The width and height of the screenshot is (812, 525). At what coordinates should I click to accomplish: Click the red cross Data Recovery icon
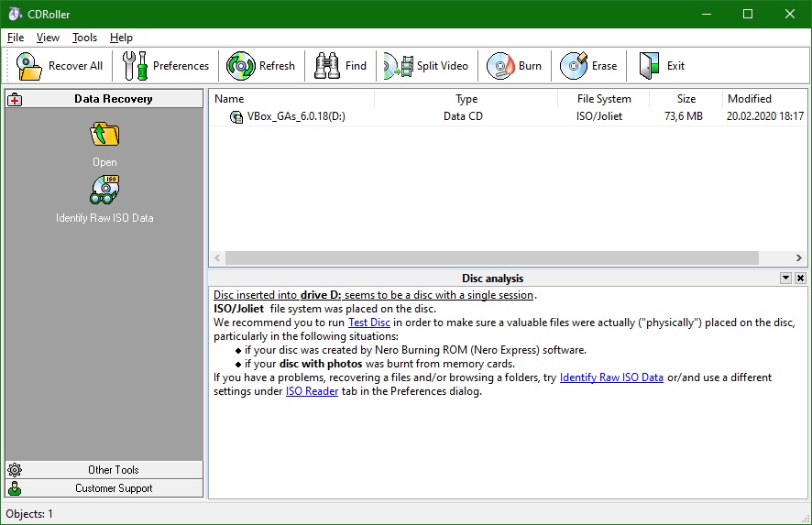pos(15,99)
